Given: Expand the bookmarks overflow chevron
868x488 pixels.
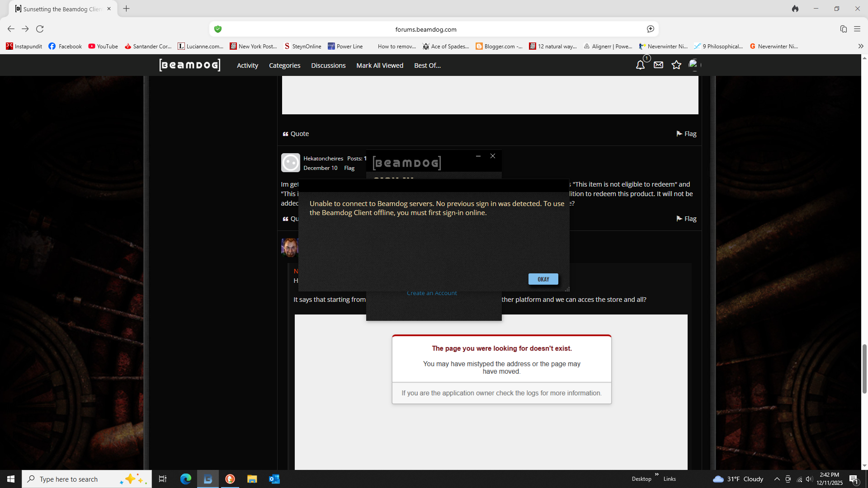Looking at the screenshot, I should pos(861,46).
